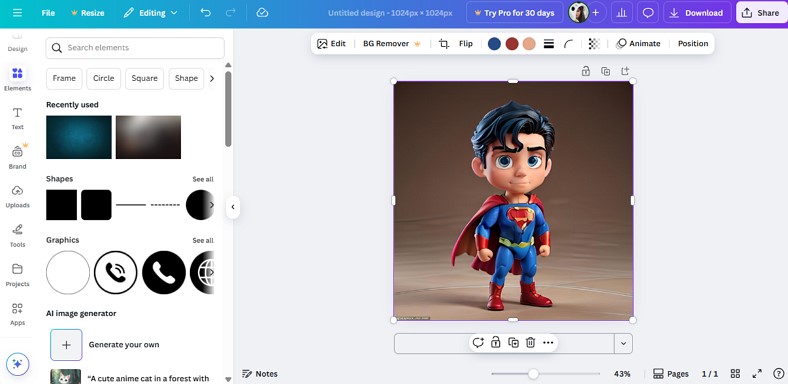Add collaborator with plus icon
The image size is (788, 384).
596,13
